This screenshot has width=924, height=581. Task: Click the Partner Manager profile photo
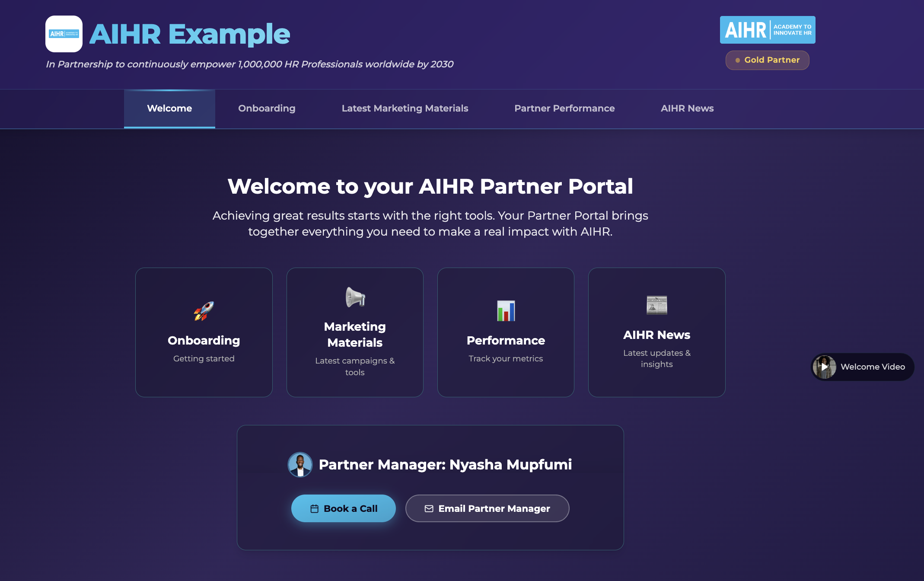tap(300, 465)
